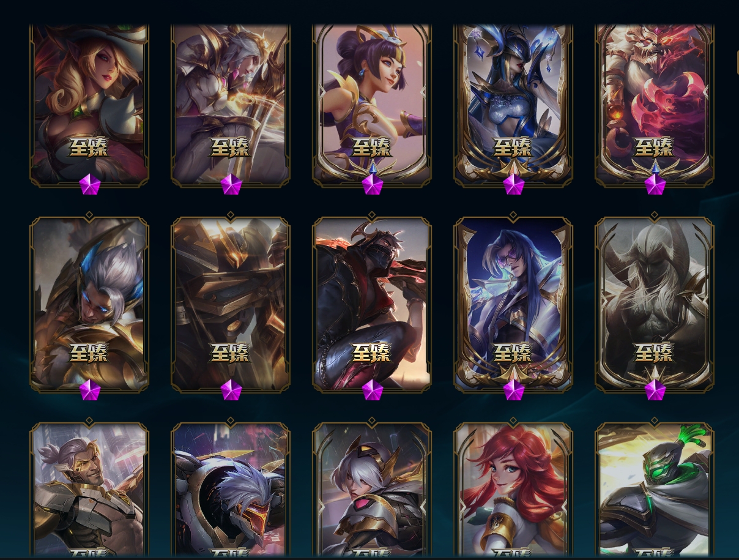Image resolution: width=739 pixels, height=560 pixels.
Task: Select gem under blue-horned silver-haired man card
Action: pos(90,390)
